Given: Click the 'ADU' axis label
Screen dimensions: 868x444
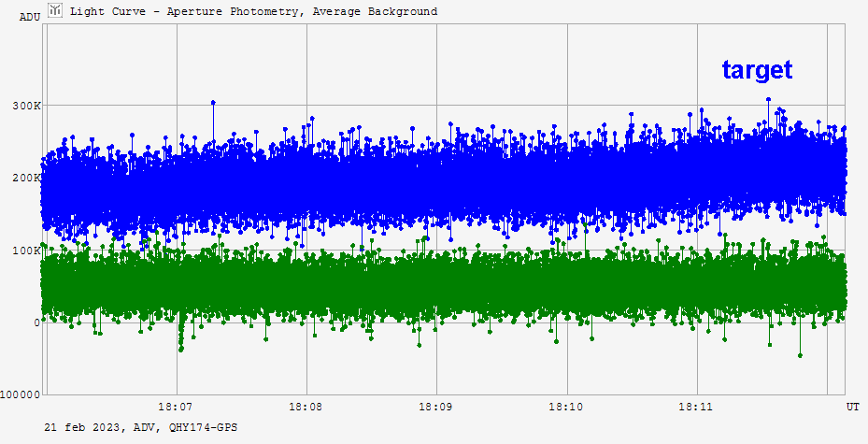Looking at the screenshot, I should [x=30, y=17].
